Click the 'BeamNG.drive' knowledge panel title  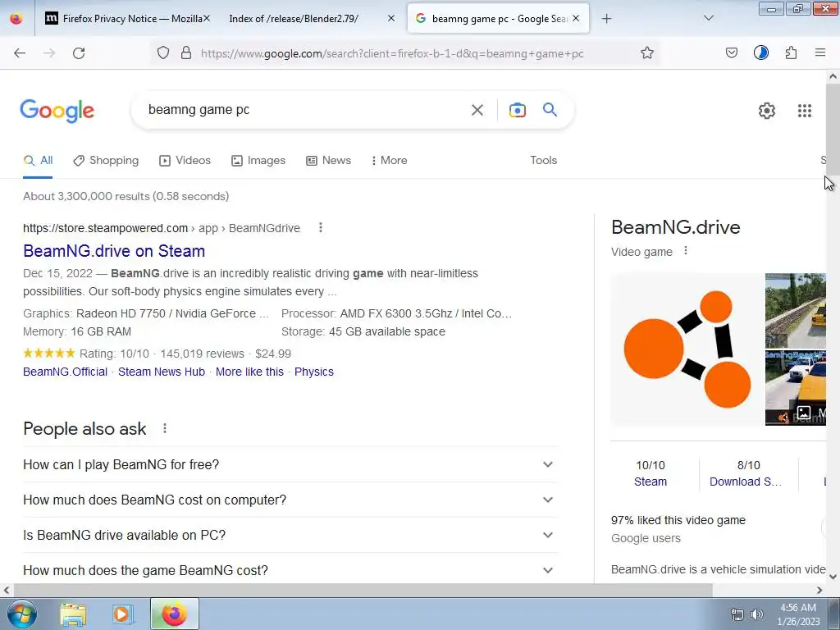676,227
